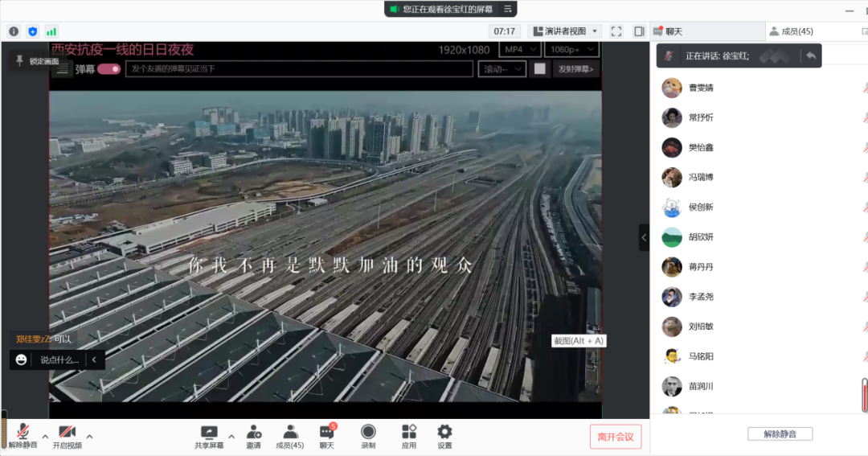Turn on camera via video icon
The image size is (868, 456).
pos(67,431)
